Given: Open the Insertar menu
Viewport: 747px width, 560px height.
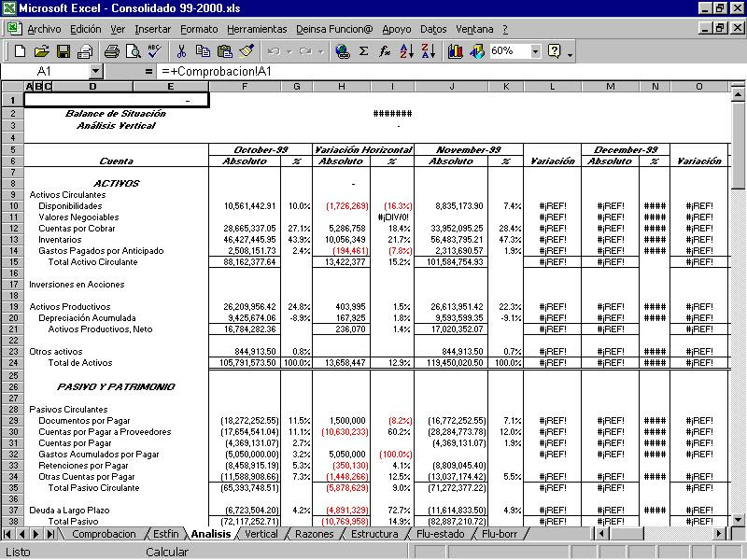Looking at the screenshot, I should 152,29.
